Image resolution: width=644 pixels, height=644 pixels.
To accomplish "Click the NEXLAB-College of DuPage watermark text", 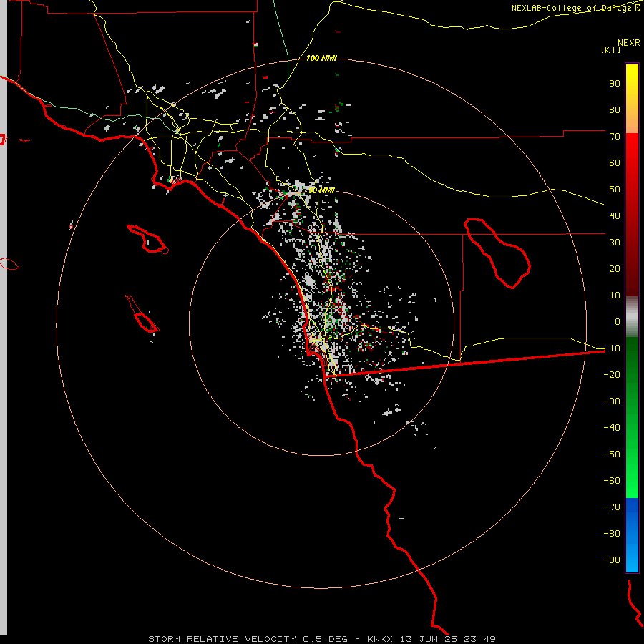I will pos(576,8).
